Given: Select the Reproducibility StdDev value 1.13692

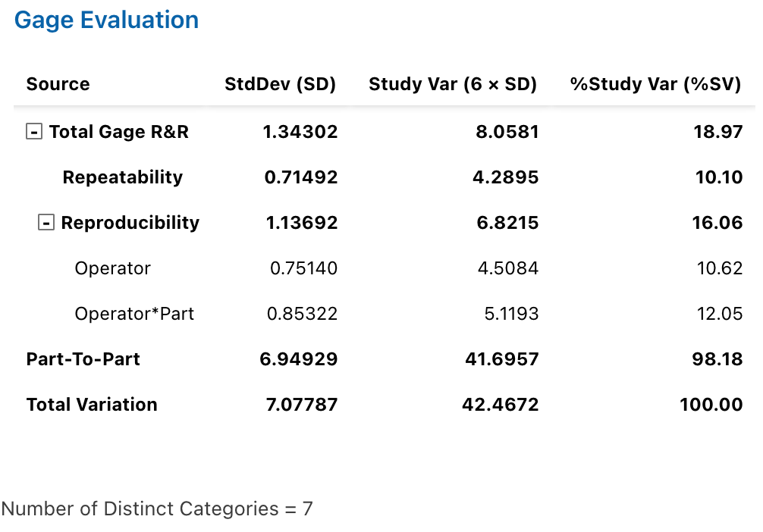Looking at the screenshot, I should (300, 223).
